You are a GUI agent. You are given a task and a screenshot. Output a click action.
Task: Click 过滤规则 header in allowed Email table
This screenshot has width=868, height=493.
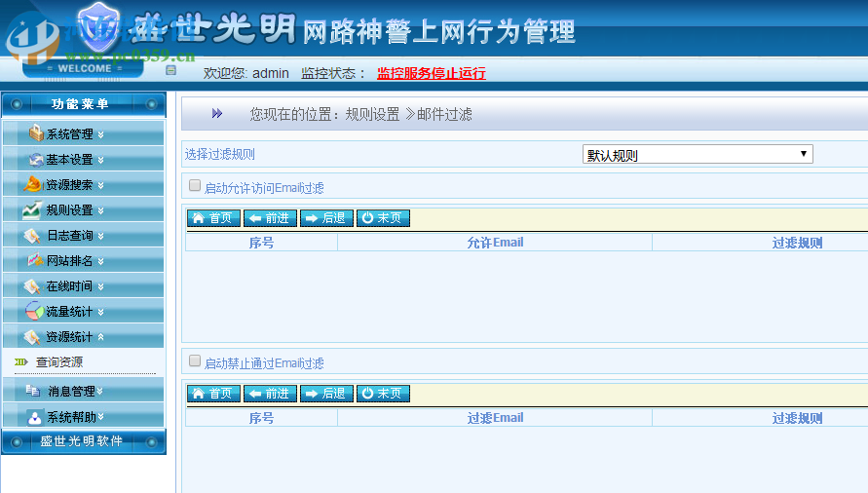click(797, 243)
